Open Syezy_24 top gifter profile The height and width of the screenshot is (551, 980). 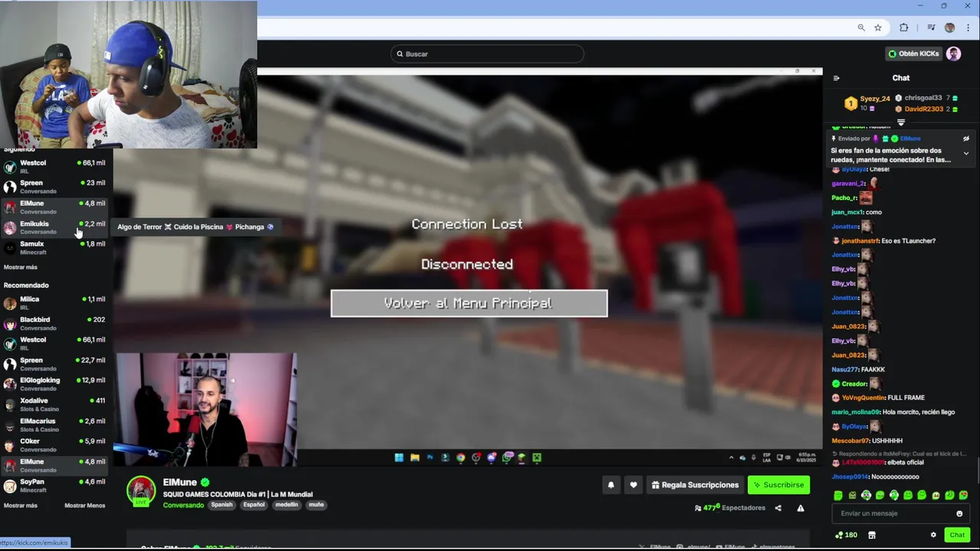click(874, 99)
